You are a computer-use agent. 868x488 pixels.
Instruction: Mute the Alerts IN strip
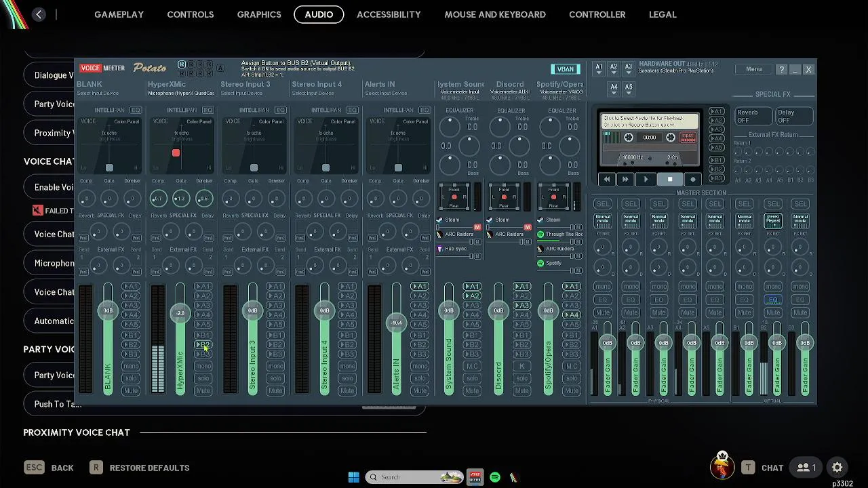pos(420,391)
